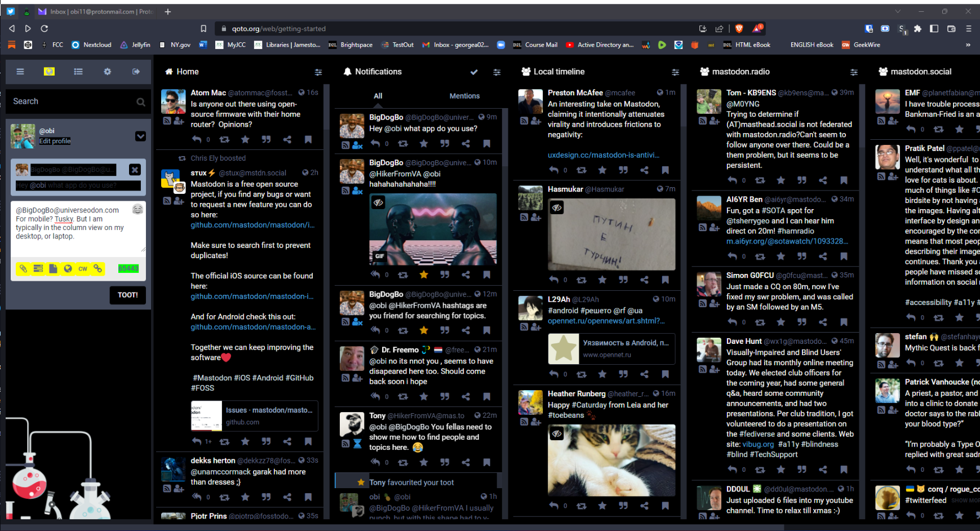Open the post privacy globe in composer

pyautogui.click(x=68, y=269)
